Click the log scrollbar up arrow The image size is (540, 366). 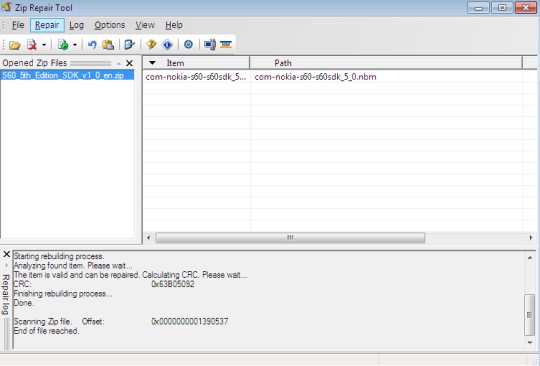click(x=530, y=258)
